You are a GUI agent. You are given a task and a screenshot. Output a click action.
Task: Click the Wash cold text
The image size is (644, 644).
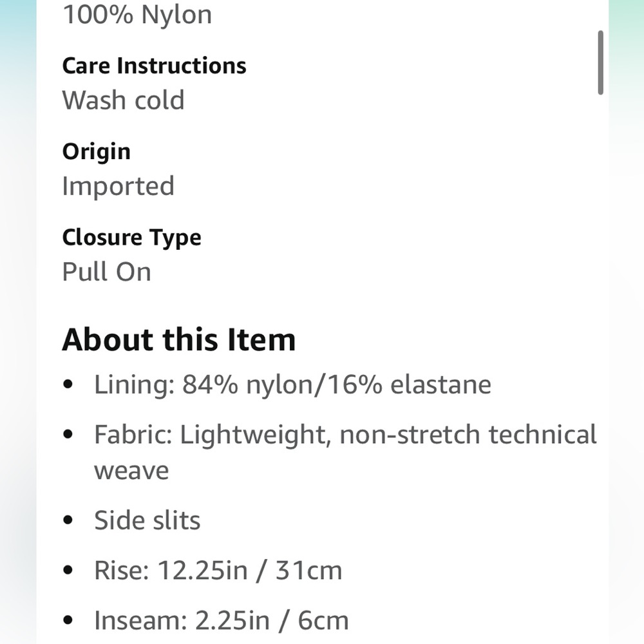click(123, 100)
